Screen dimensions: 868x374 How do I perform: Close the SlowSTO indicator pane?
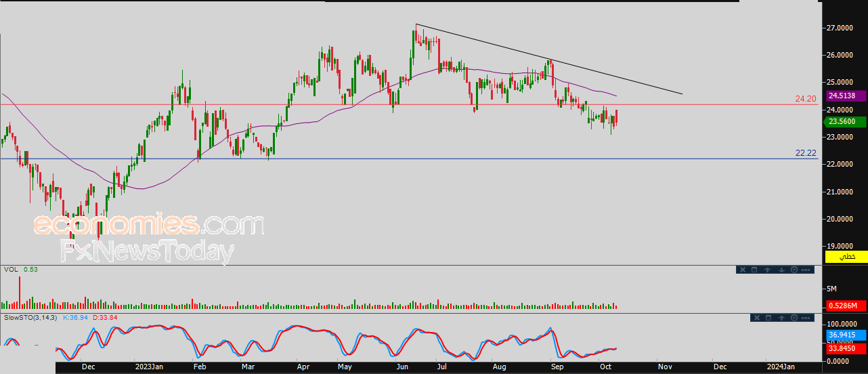[x=757, y=318]
